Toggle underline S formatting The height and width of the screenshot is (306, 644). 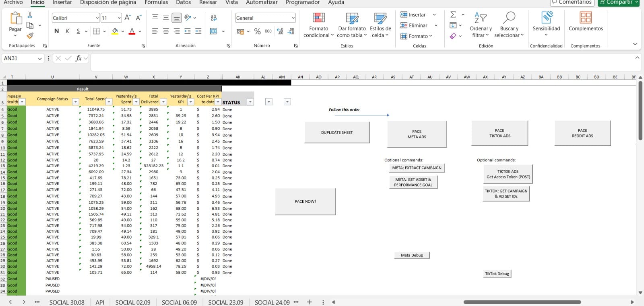tap(78, 31)
